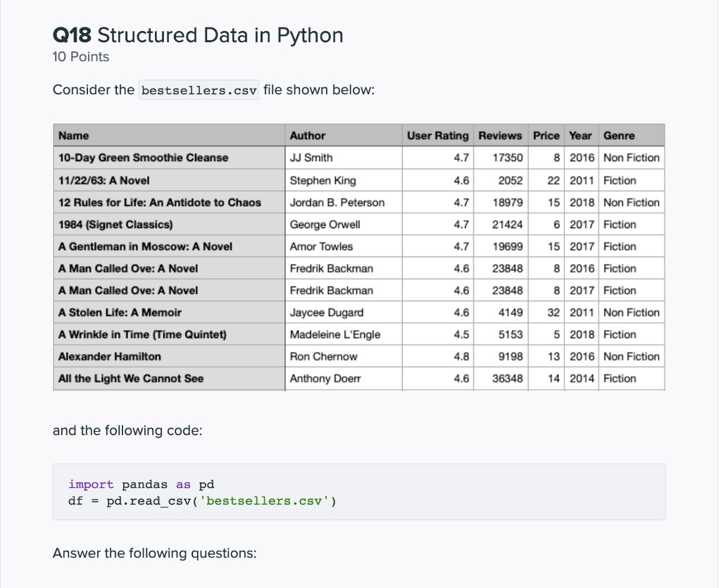This screenshot has width=721, height=588.
Task: Click the Name column header
Action: [74, 135]
